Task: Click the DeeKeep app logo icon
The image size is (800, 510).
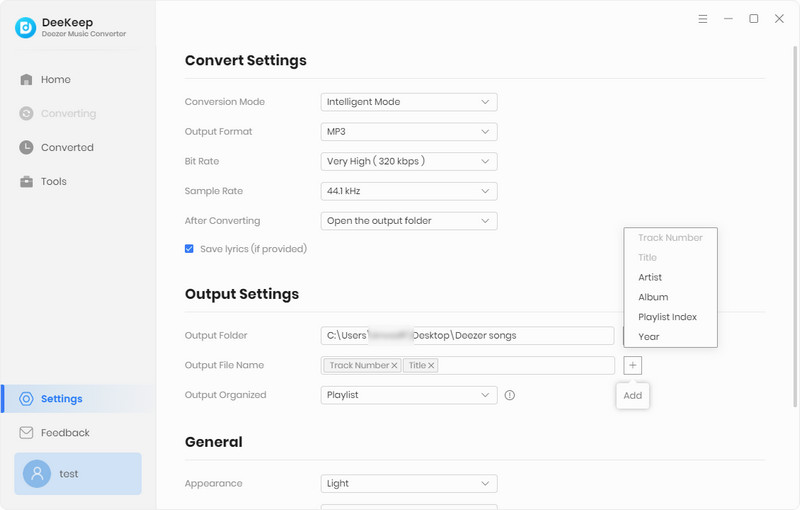Action: click(25, 28)
